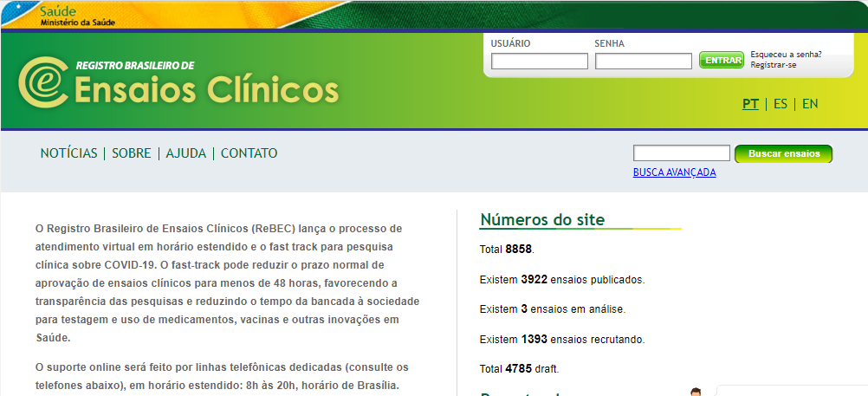Image resolution: width=868 pixels, height=396 pixels.
Task: Select the CONTATO menu item
Action: pyautogui.click(x=249, y=153)
